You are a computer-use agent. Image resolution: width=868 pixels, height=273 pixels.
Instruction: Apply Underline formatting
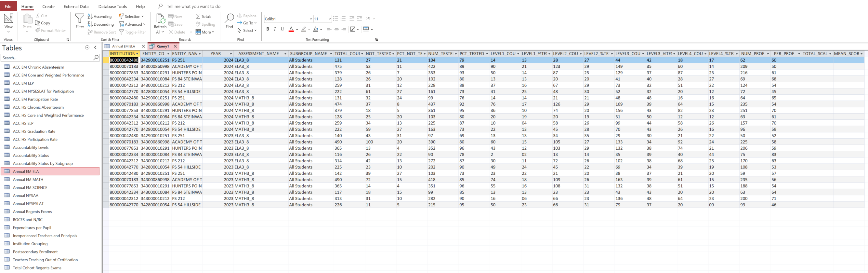(283, 29)
